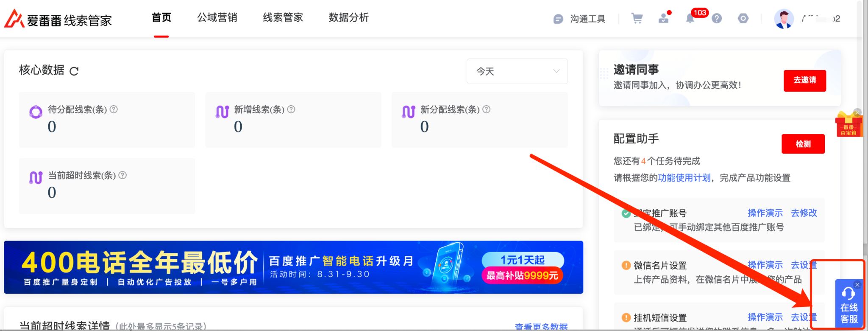The width and height of the screenshot is (868, 331).
Task: Click help icon next to 待分配线索
Action: coord(114,109)
